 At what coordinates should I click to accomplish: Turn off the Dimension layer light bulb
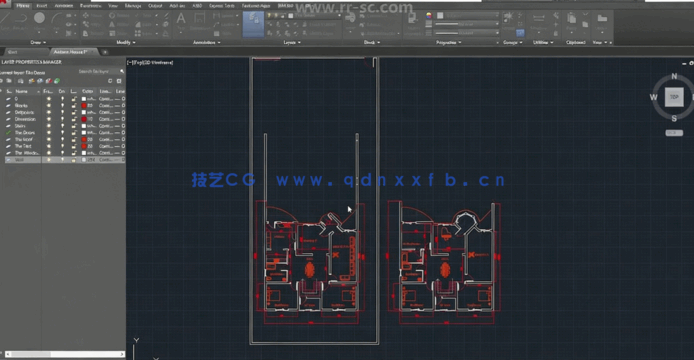point(62,119)
